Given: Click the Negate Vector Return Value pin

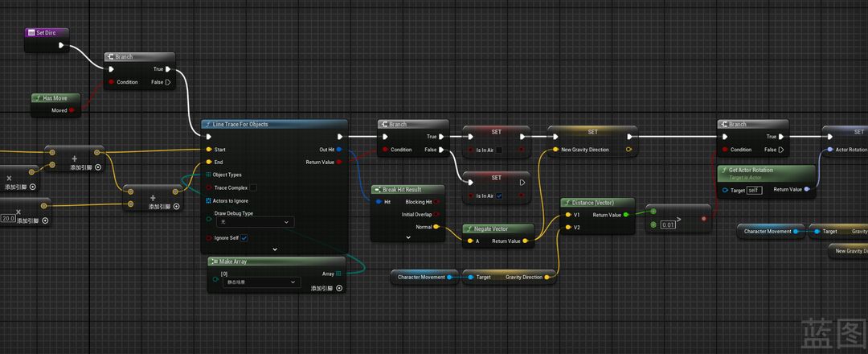Looking at the screenshot, I should (x=526, y=241).
